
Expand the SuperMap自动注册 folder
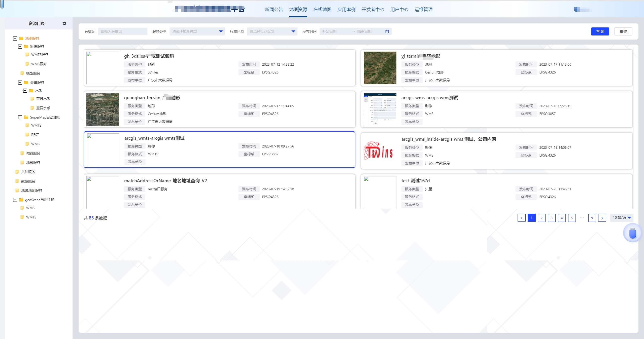[20, 117]
